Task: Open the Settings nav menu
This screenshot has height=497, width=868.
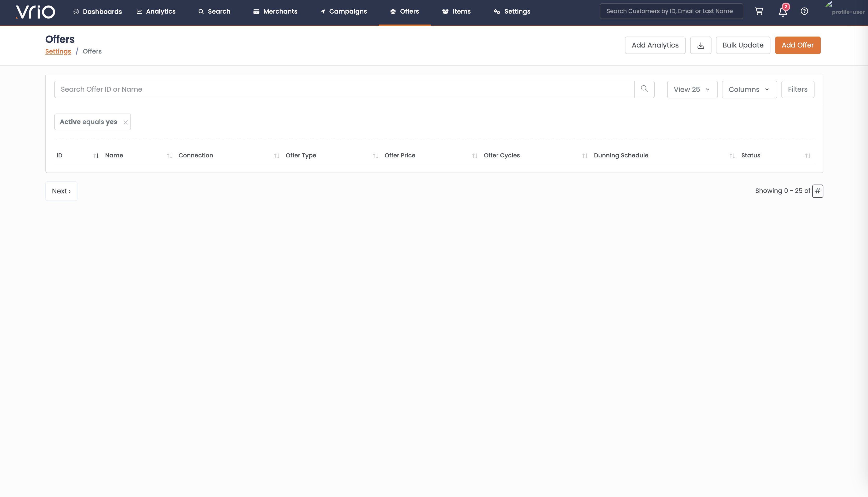Action: point(512,11)
